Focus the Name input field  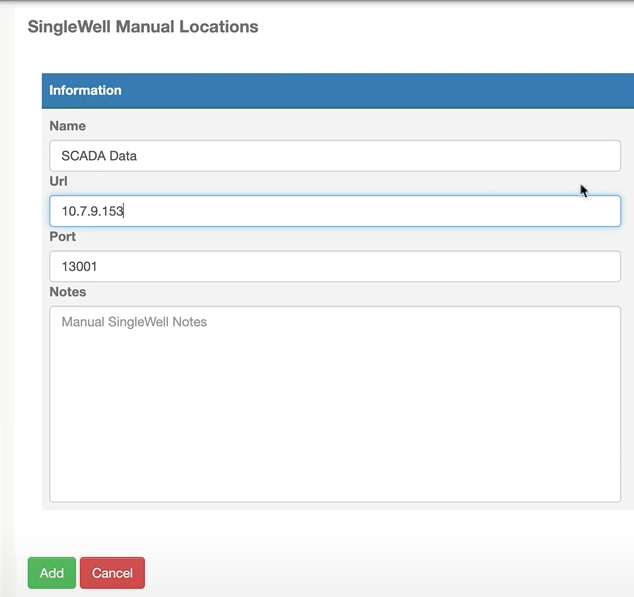pyautogui.click(x=335, y=156)
